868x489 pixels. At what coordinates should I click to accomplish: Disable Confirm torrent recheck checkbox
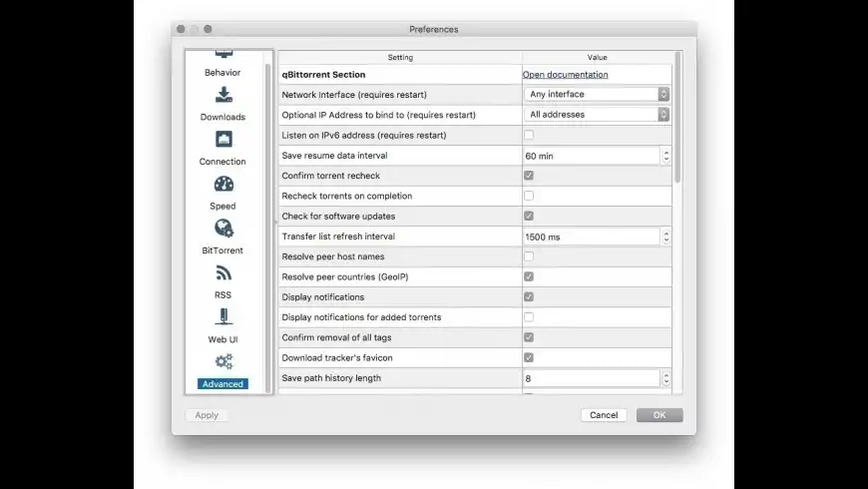pos(529,176)
